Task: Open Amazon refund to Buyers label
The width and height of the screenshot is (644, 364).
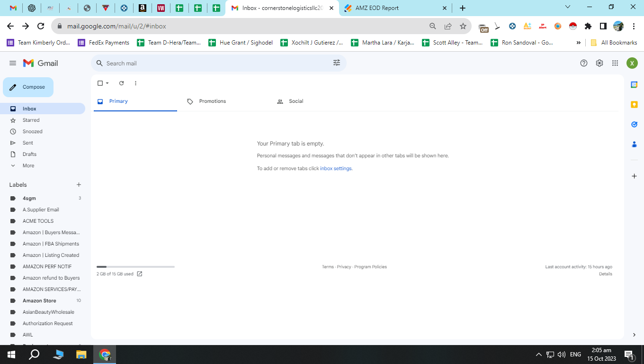Action: click(x=43, y=278)
